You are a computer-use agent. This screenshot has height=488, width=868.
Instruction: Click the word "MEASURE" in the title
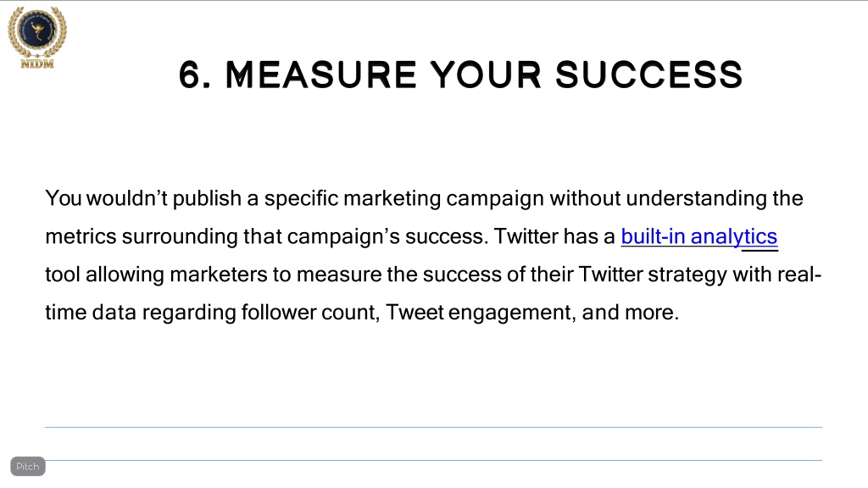320,75
